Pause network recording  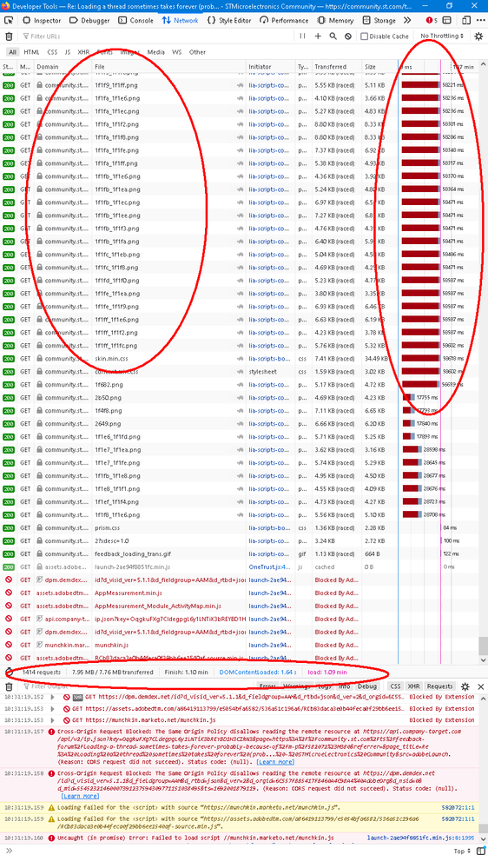(x=302, y=36)
